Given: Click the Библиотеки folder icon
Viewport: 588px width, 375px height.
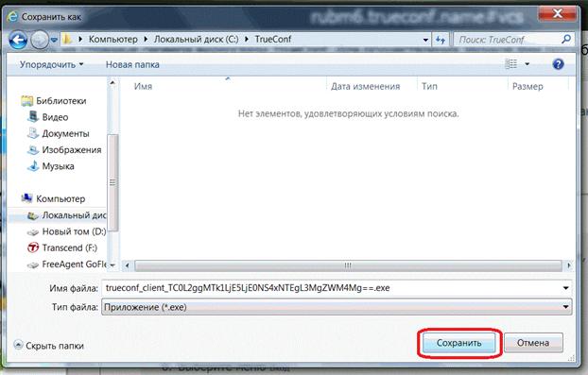Looking at the screenshot, I should click(x=27, y=101).
